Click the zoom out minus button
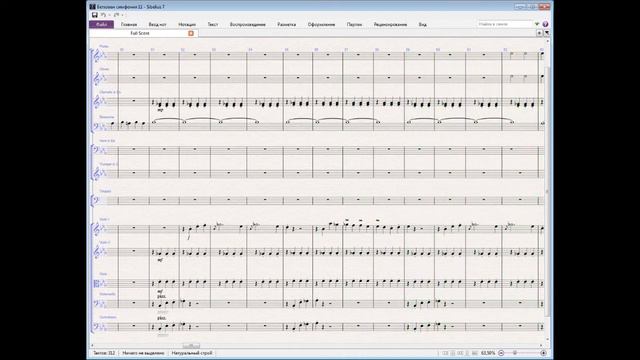640x360 pixels. (501, 353)
